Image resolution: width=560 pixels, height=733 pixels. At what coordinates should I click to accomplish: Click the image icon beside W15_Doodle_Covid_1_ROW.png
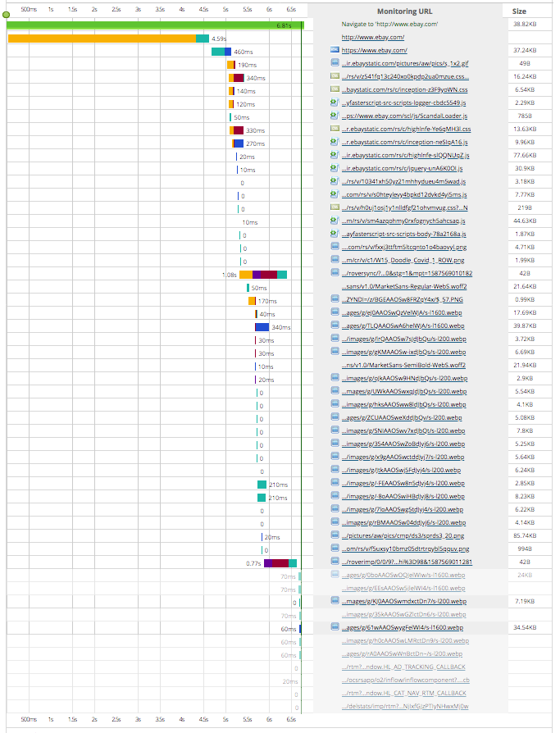pyautogui.click(x=335, y=259)
